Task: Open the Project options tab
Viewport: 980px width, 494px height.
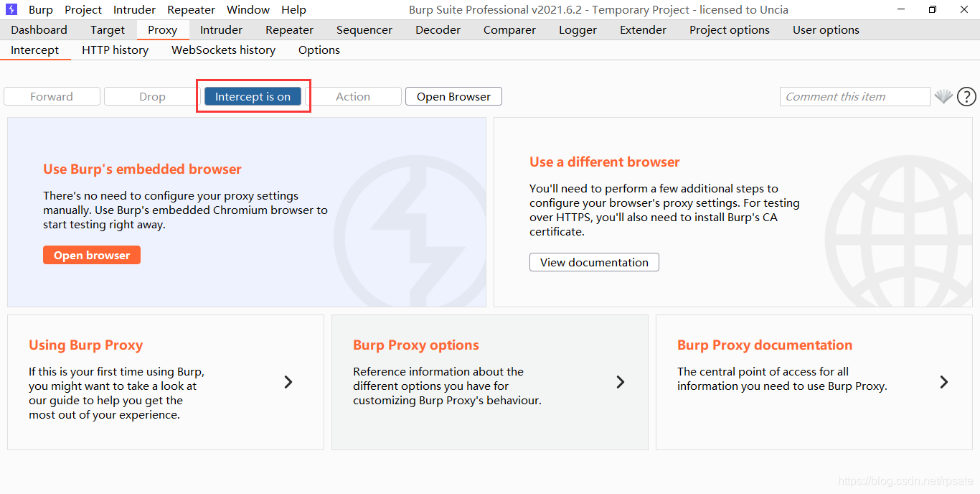Action: 730,30
